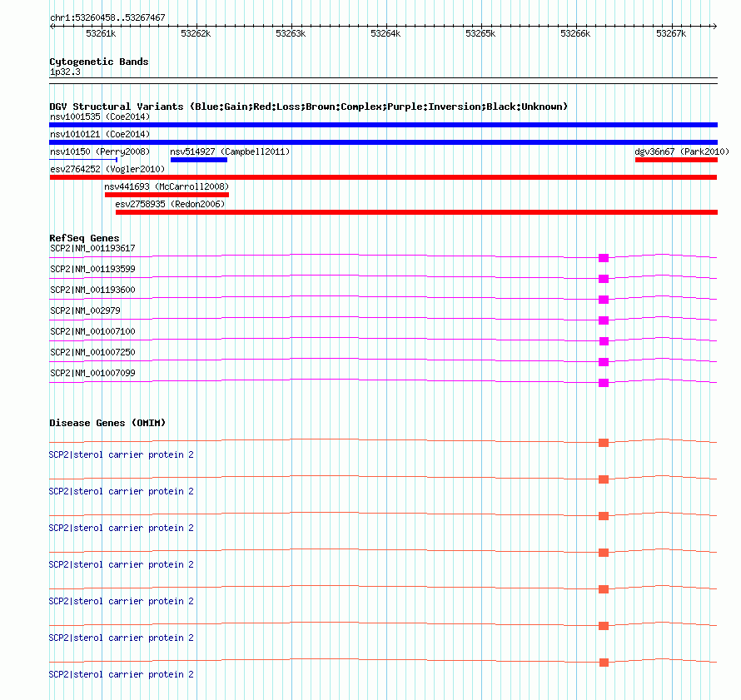Select the 53264k ruler position label

click(x=385, y=33)
